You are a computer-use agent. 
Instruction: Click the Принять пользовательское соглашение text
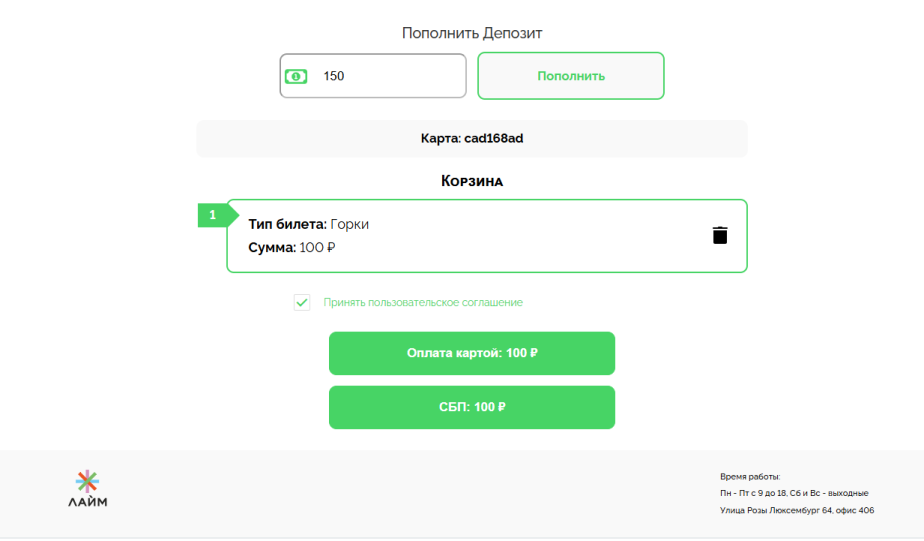click(423, 302)
